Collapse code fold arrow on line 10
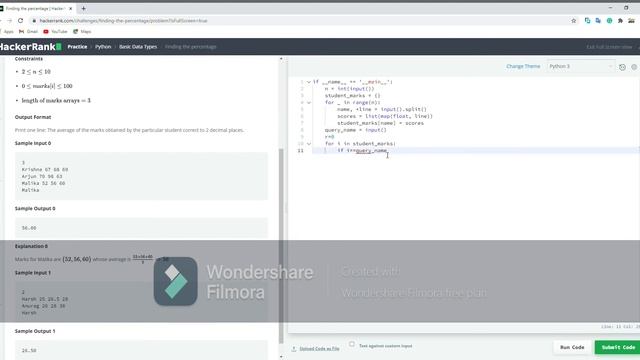Viewport: 640px width, 360px height. point(309,144)
